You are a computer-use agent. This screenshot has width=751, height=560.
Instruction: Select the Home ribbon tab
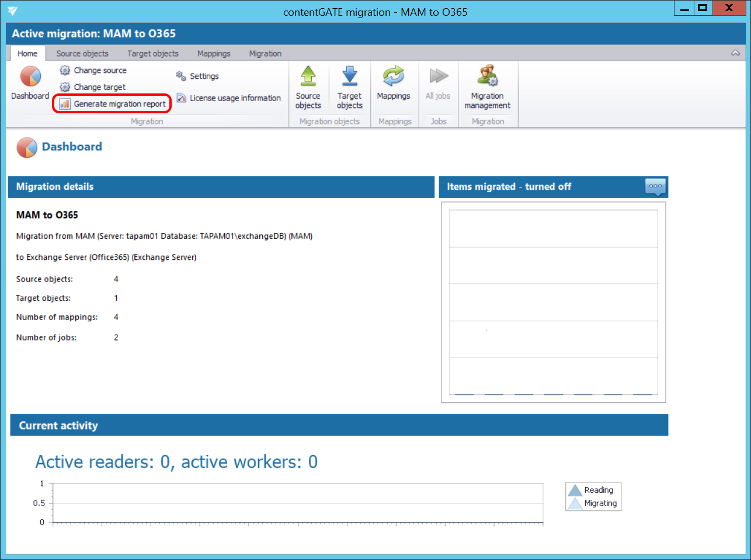point(27,53)
